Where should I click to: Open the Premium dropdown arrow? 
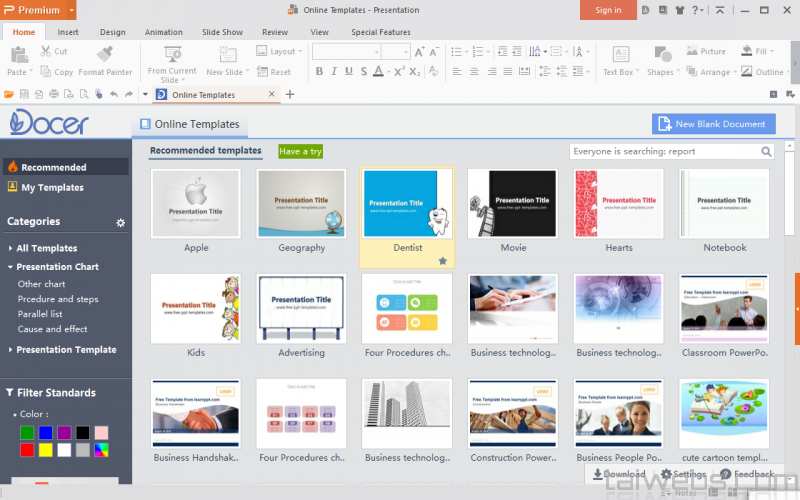tap(71, 10)
